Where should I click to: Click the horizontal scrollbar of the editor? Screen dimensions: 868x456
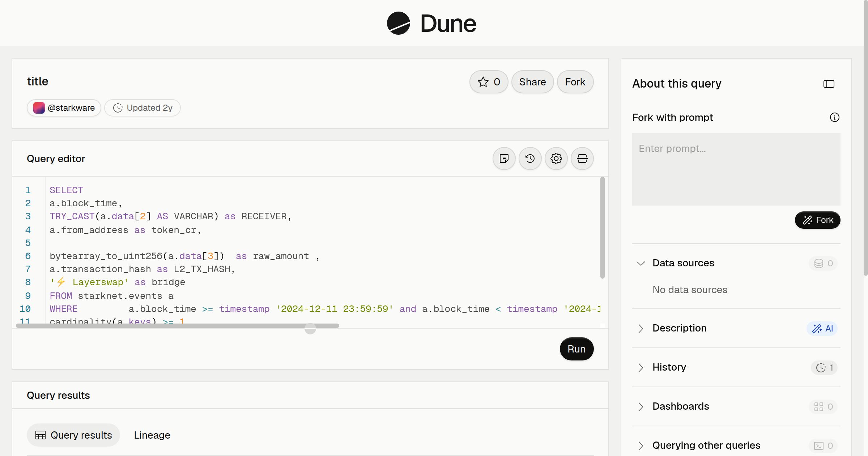(x=178, y=326)
